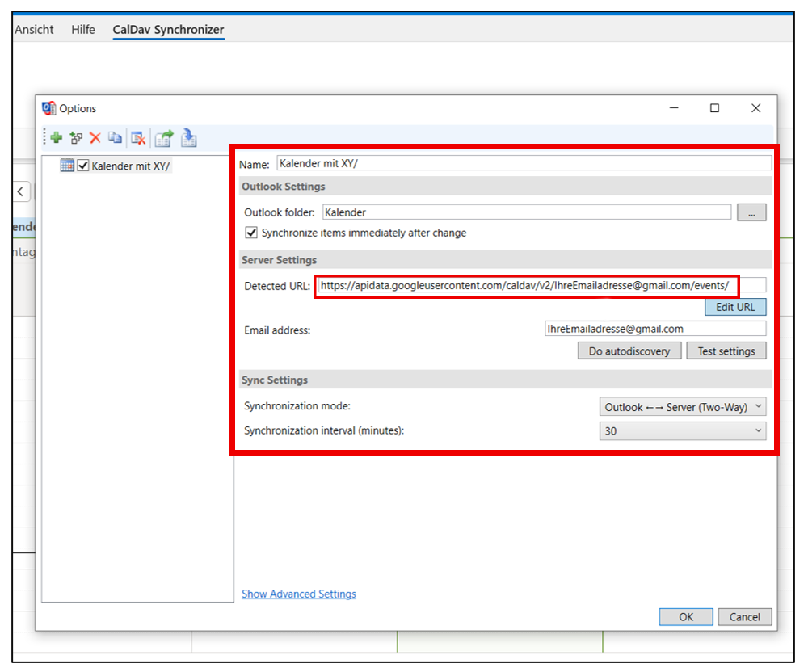Click into the Name text field

coord(524,163)
